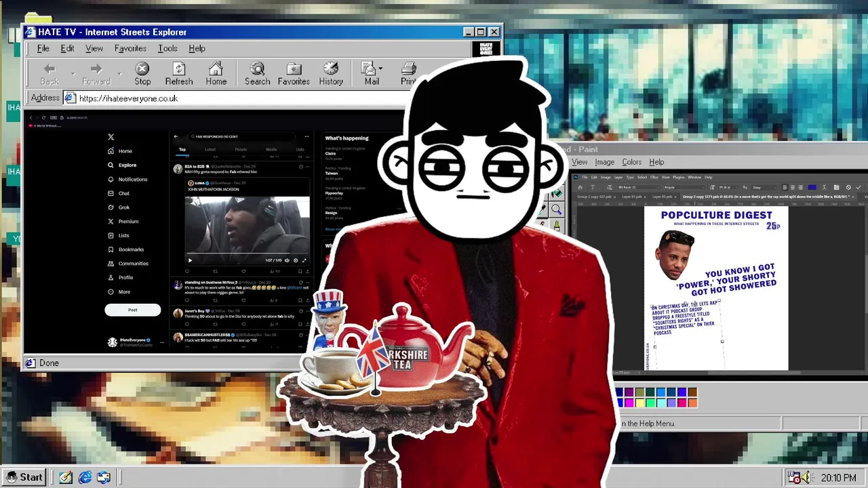Open the three-dot menu beside X search

pyautogui.click(x=307, y=136)
